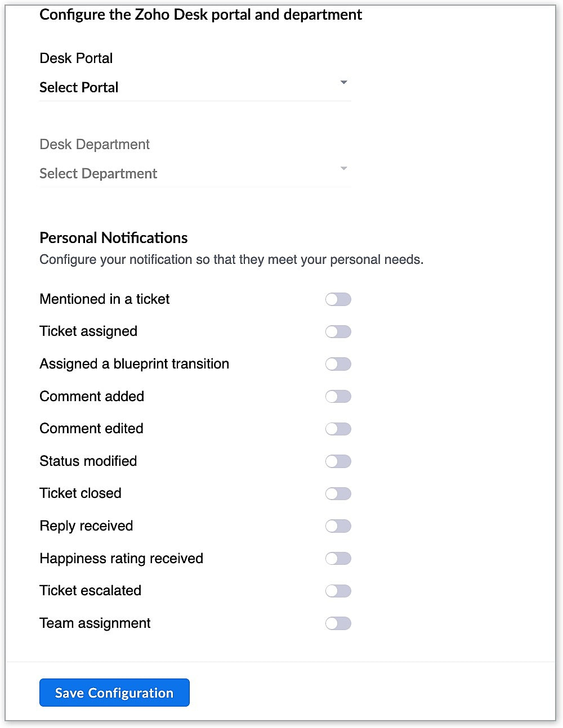This screenshot has height=728, width=563.
Task: Click the Desk Portal dropdown arrow
Action: [x=343, y=83]
